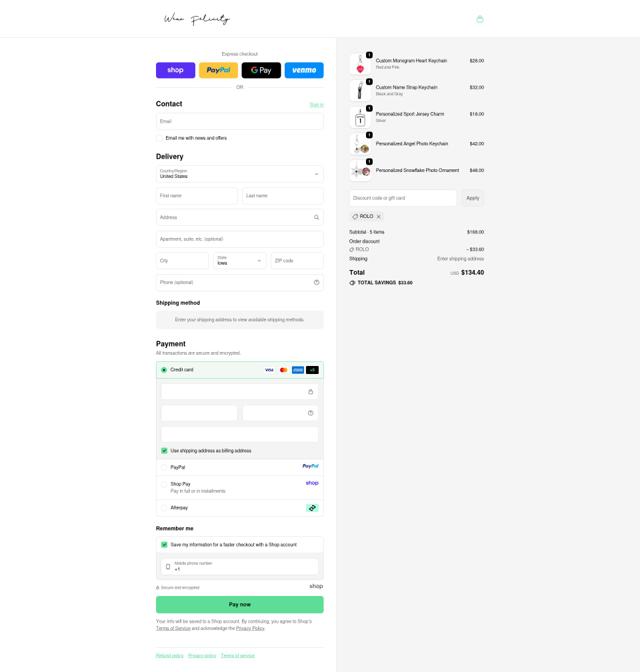The width and height of the screenshot is (640, 672).
Task: Click the security code help icon
Action: coord(310,413)
